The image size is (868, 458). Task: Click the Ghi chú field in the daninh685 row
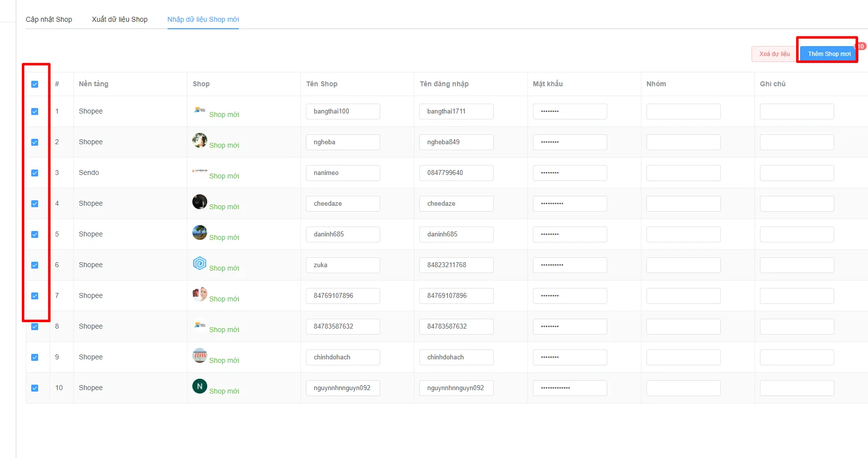tap(797, 234)
